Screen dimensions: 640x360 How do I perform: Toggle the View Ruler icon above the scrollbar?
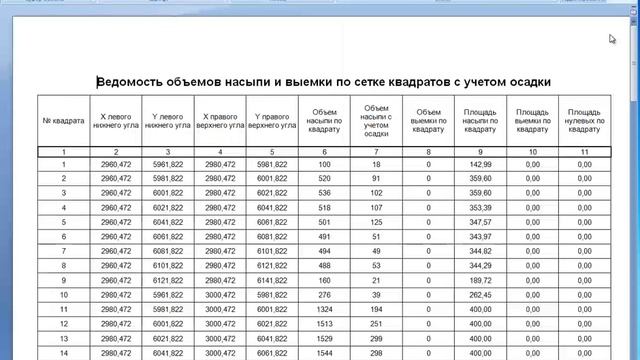634,12
